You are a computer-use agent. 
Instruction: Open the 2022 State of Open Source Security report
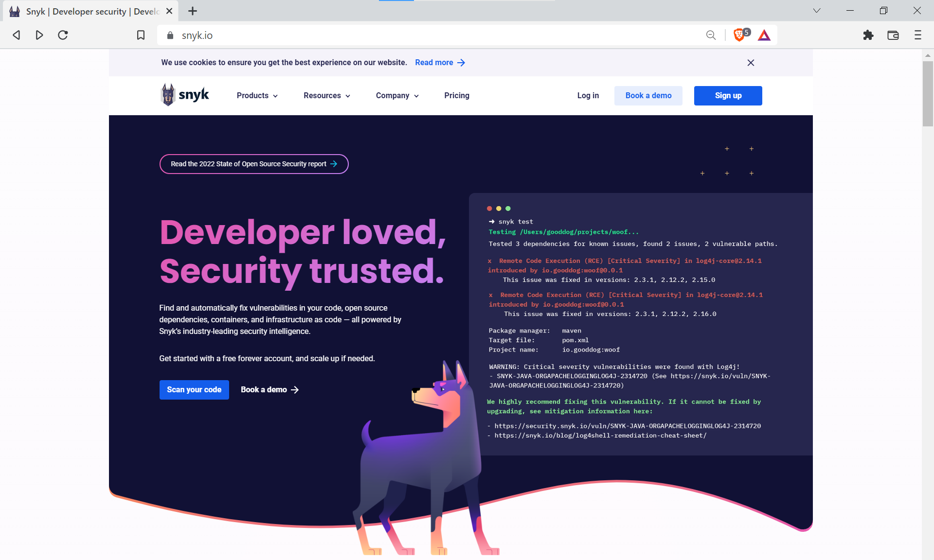point(253,164)
